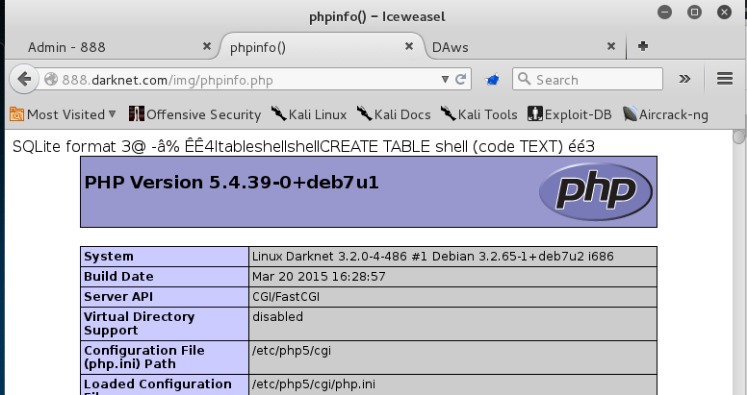Open the Most Visited bookmarks dropdown
The image size is (747, 395).
click(x=62, y=114)
